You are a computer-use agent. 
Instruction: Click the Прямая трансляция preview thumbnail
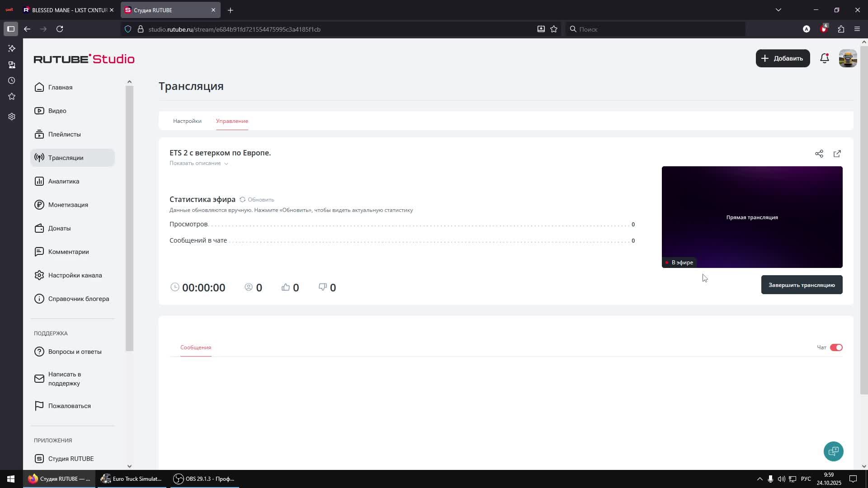[x=751, y=217]
